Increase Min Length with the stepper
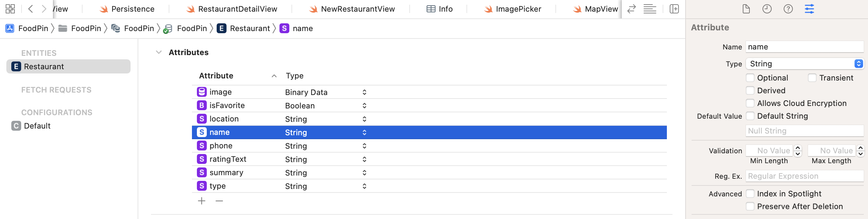868x219 pixels. pyautogui.click(x=797, y=148)
